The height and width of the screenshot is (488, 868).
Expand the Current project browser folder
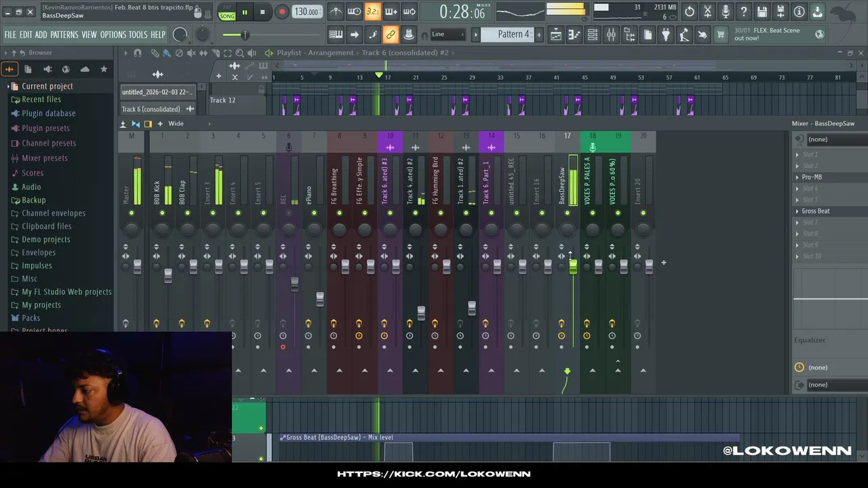[47, 86]
